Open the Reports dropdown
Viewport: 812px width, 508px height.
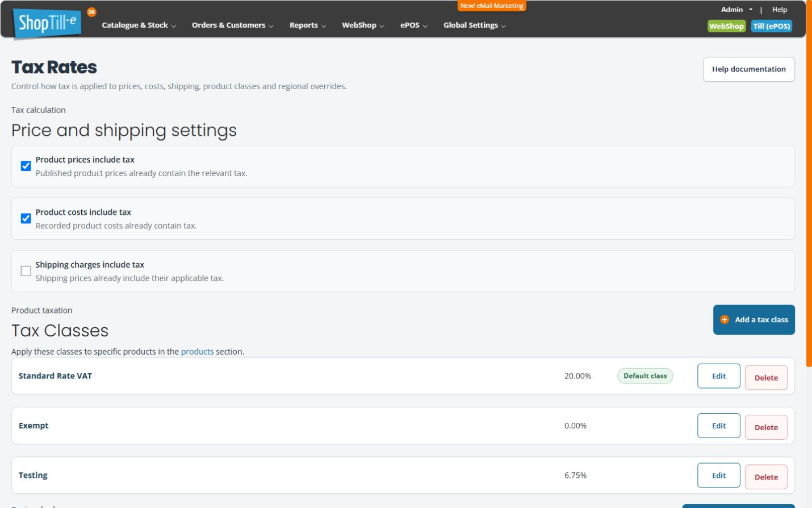307,25
